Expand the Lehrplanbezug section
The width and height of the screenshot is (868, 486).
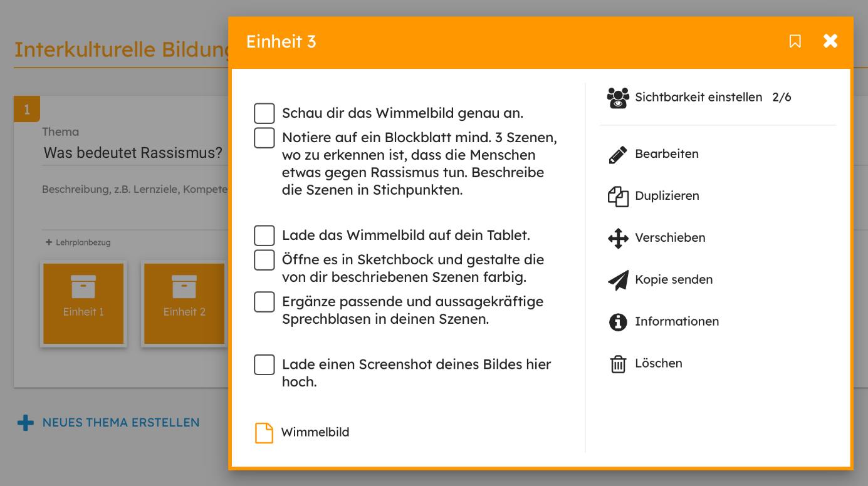pos(78,242)
